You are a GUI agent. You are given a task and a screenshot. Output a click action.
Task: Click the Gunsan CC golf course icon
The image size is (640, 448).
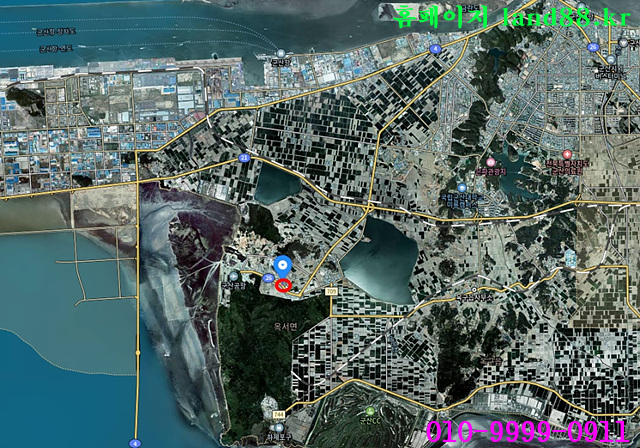click(x=369, y=411)
